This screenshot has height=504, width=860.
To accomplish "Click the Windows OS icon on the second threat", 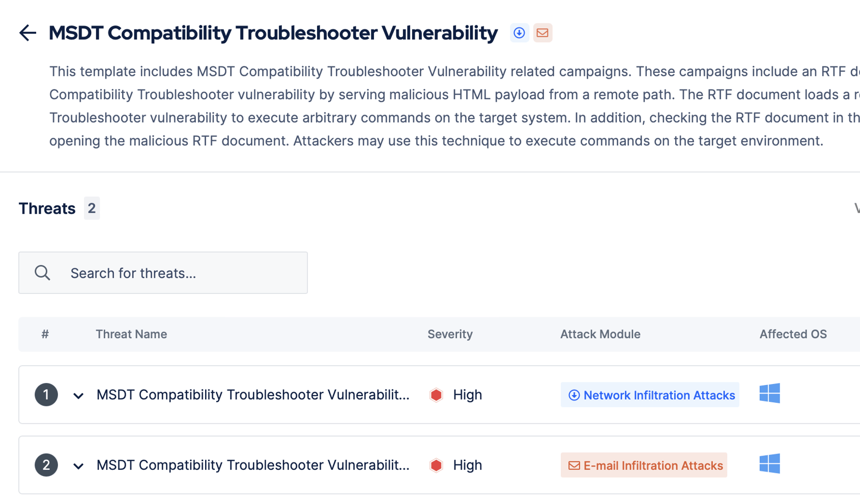I will (770, 463).
